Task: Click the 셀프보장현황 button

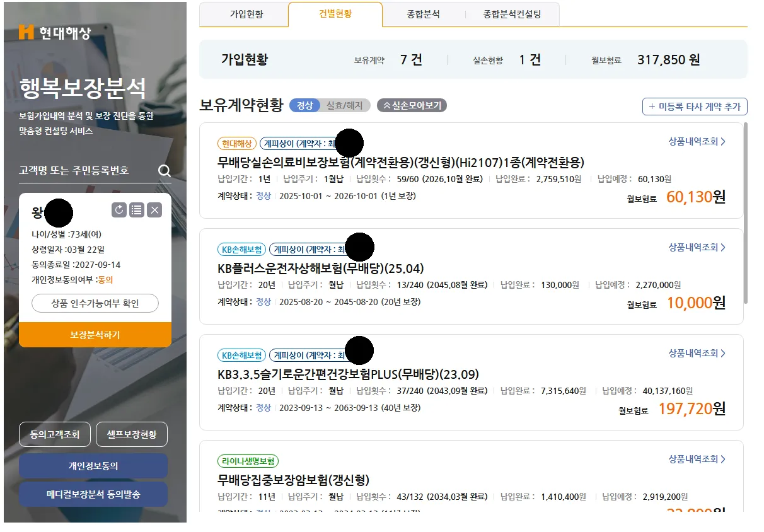Action: (x=132, y=434)
